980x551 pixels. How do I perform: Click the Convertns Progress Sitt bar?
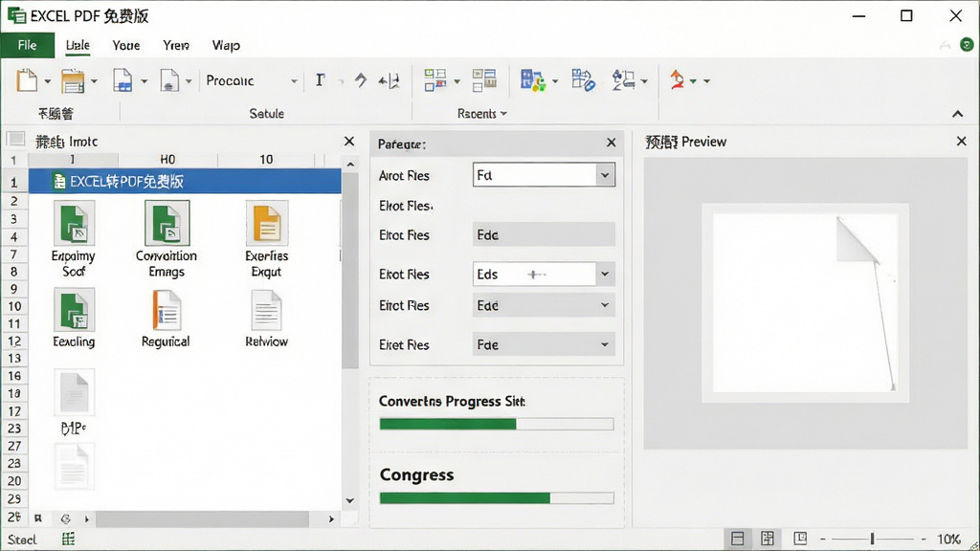pyautogui.click(x=497, y=424)
